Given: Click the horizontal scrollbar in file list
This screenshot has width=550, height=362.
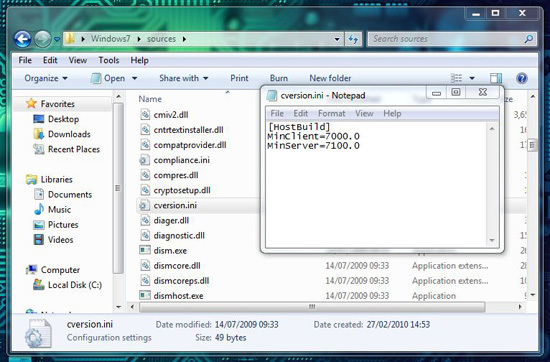Looking at the screenshot, I should click(312, 307).
